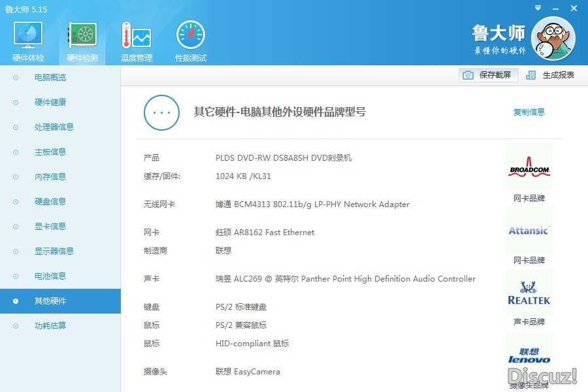Click the 鲁大师 5.15 window title
The width and height of the screenshot is (588, 392).
click(x=26, y=9)
